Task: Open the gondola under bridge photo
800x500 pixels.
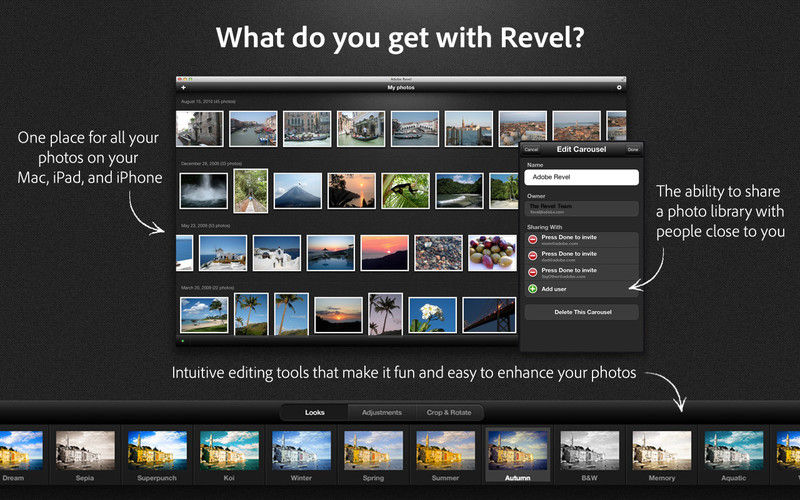Action: pyautogui.click(x=361, y=129)
